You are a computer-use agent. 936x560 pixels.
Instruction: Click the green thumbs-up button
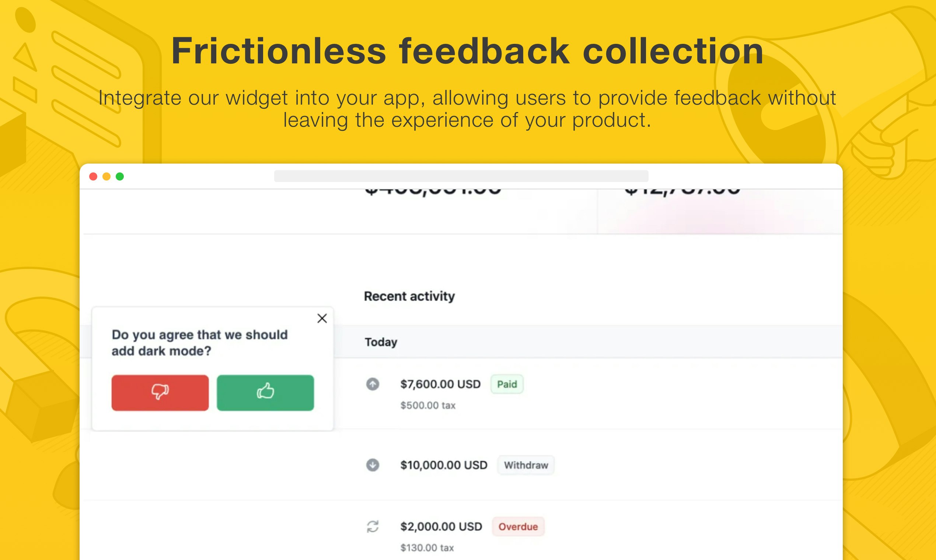click(x=265, y=392)
